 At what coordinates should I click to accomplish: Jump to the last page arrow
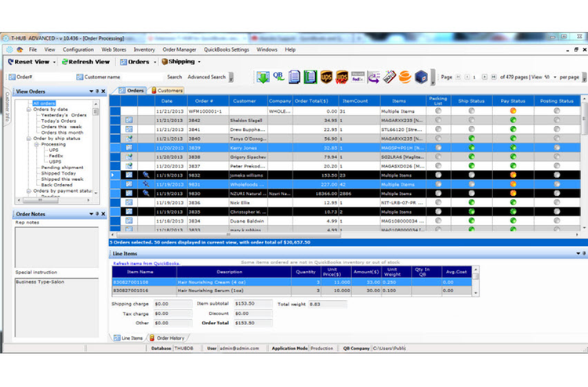pyautogui.click(x=494, y=77)
